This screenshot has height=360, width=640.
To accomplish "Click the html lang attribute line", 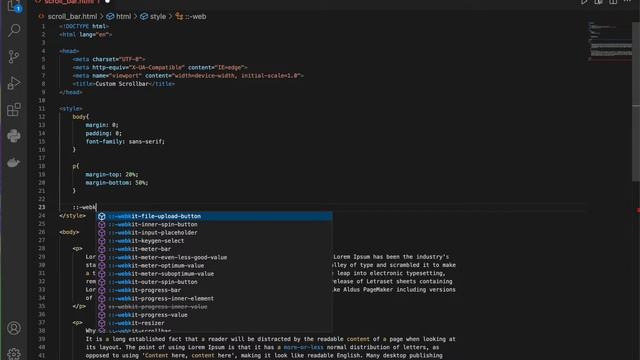I will 85,35.
